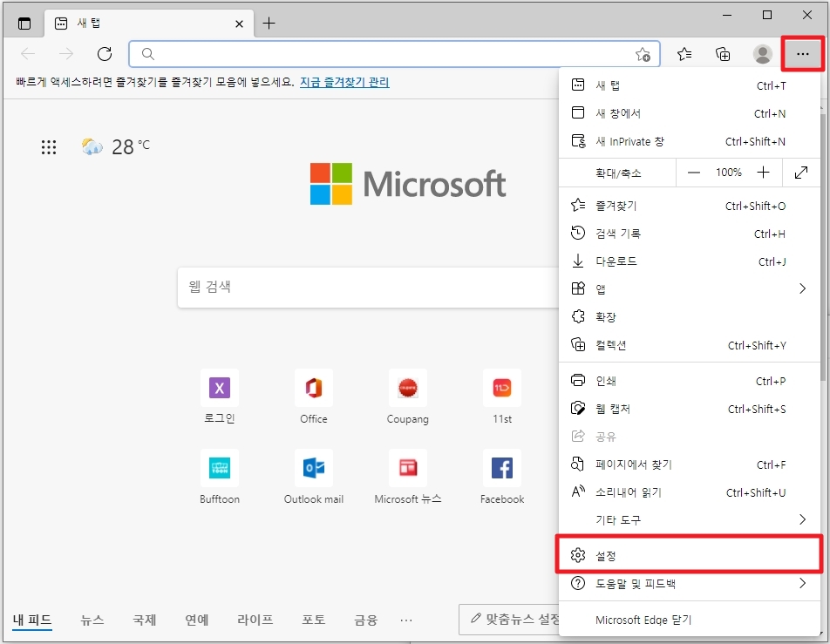
Task: Choose 소리내어 읽기 menu item
Action: point(689,492)
